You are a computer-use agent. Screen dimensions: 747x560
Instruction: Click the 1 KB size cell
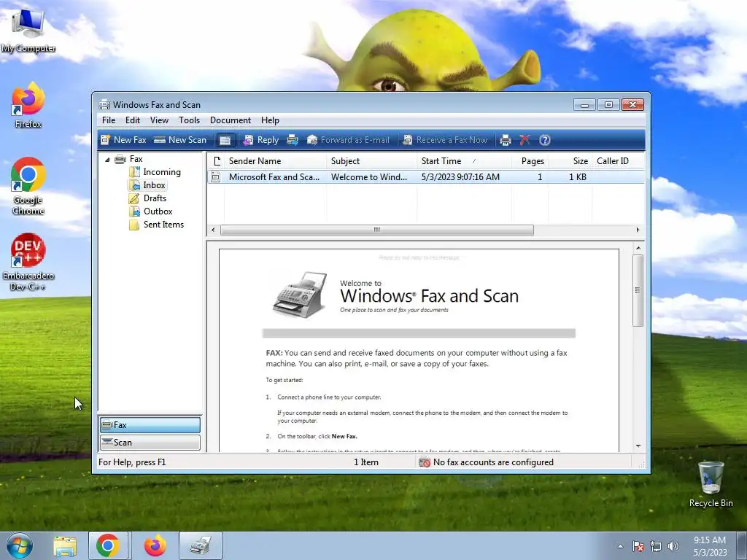tap(578, 177)
